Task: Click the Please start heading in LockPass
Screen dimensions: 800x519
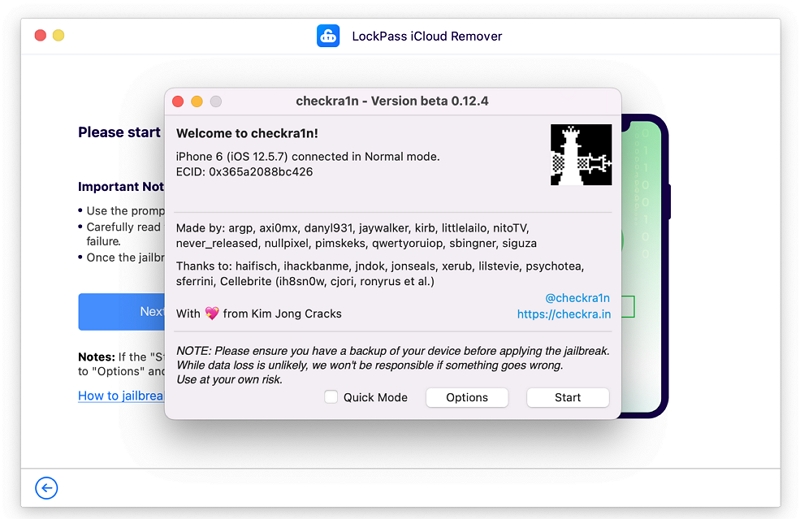Action: [119, 132]
